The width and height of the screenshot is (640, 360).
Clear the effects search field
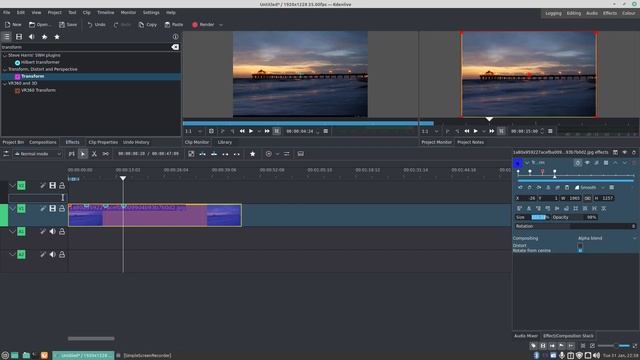click(x=175, y=47)
